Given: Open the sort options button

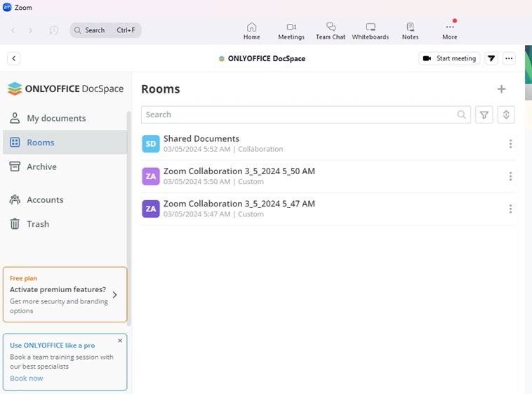Looking at the screenshot, I should [506, 114].
